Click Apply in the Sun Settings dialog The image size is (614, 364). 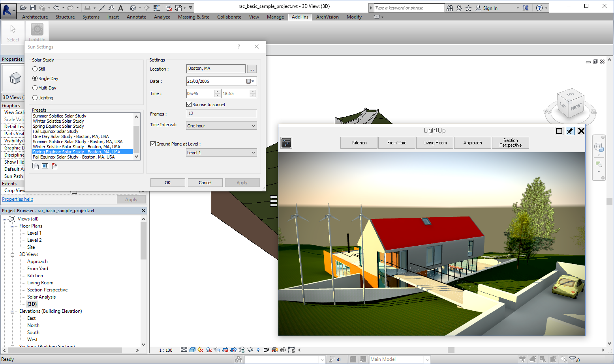point(242,182)
